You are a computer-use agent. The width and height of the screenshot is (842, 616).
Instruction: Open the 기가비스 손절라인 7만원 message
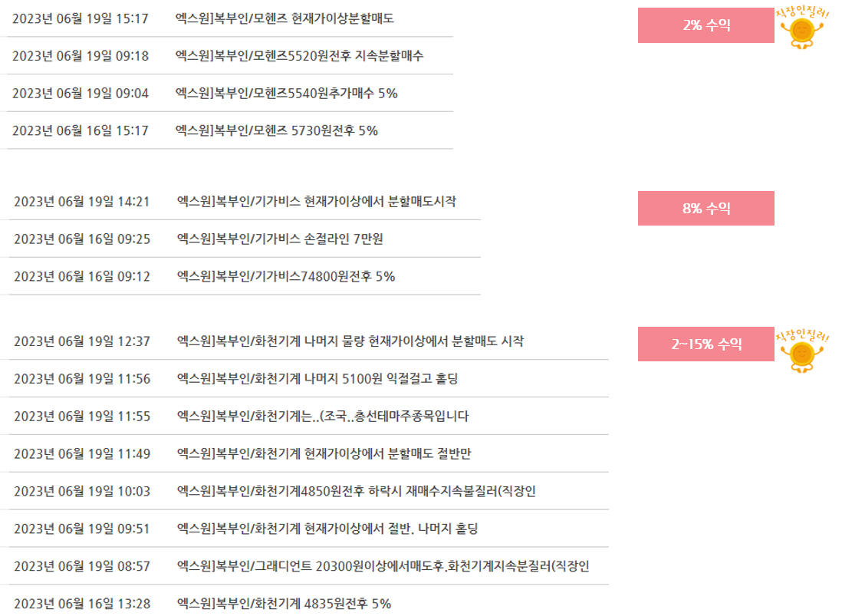pyautogui.click(x=280, y=239)
